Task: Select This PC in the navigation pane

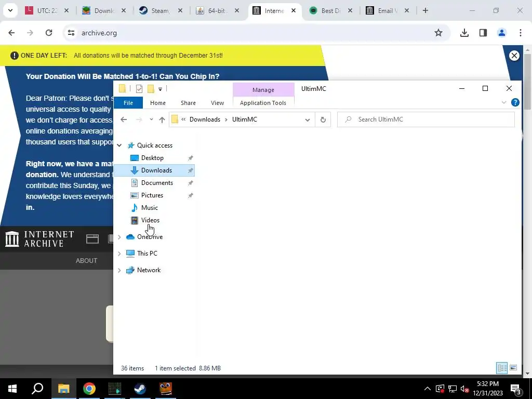Action: (x=147, y=254)
